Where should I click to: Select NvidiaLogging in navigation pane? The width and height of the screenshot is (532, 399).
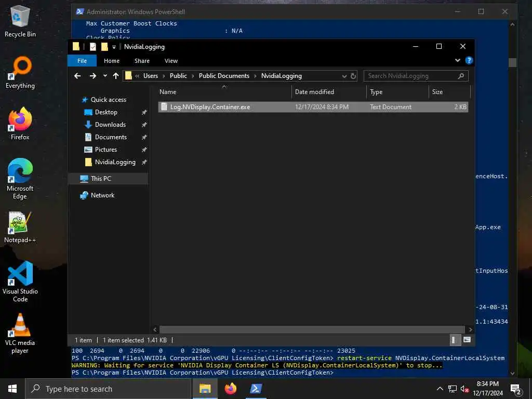tap(115, 162)
